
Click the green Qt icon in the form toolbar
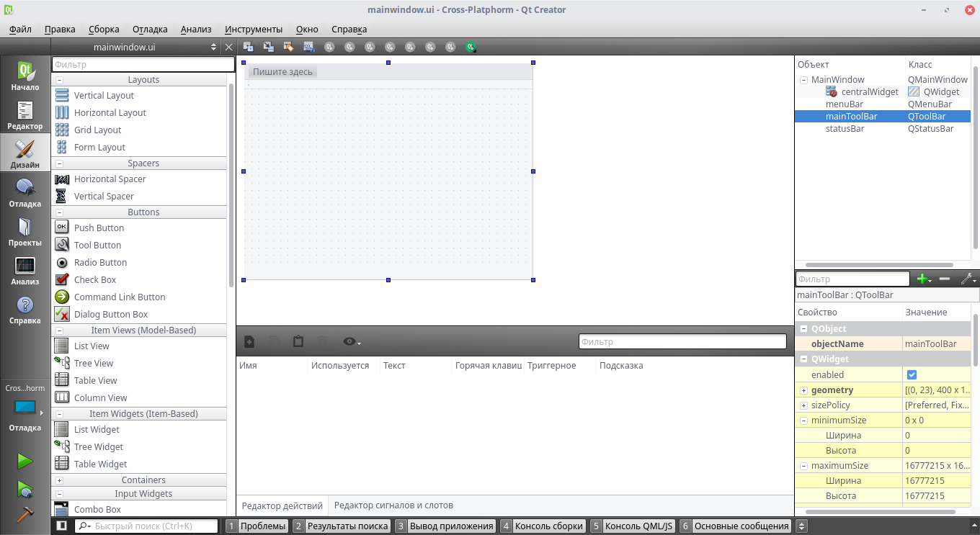(x=471, y=47)
